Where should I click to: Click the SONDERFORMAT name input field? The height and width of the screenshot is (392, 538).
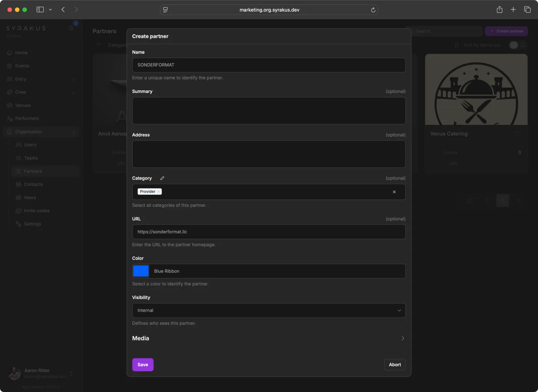[269, 65]
